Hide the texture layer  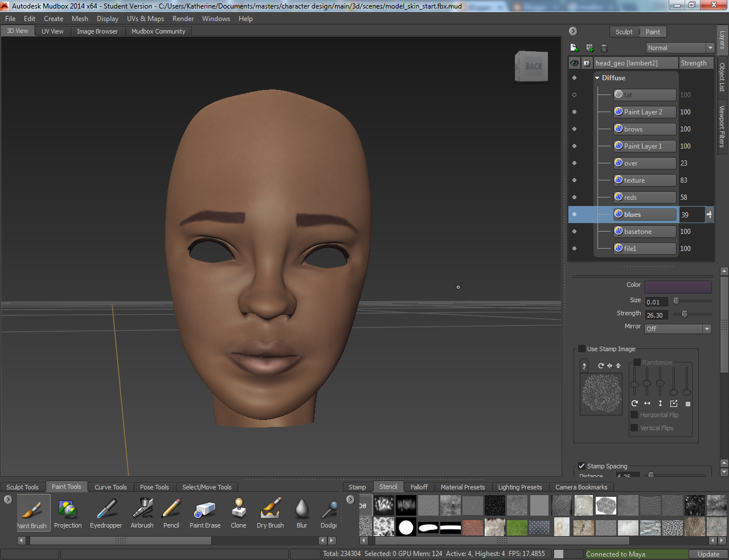click(x=574, y=180)
